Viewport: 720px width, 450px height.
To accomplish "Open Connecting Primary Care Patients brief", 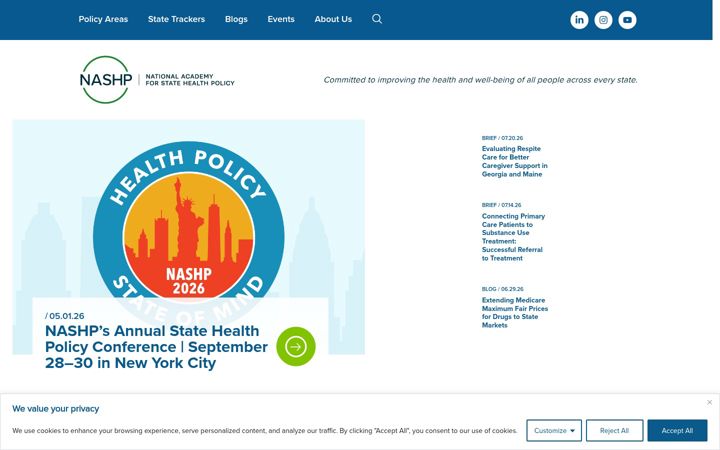I will point(513,237).
